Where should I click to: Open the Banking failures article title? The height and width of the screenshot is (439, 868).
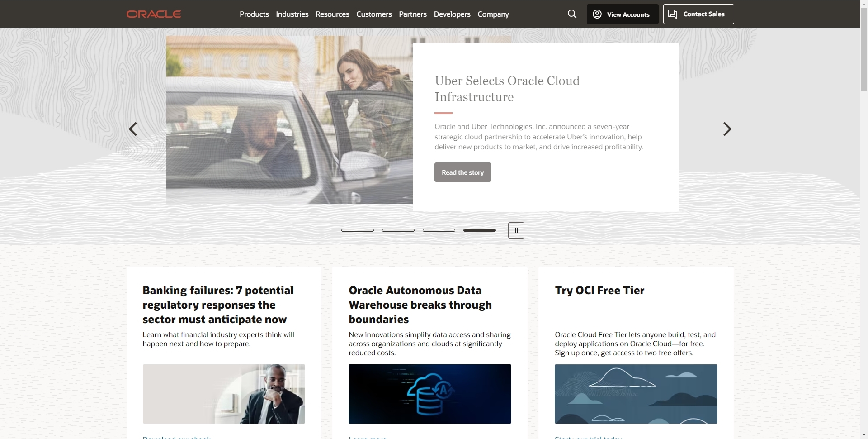tap(218, 305)
